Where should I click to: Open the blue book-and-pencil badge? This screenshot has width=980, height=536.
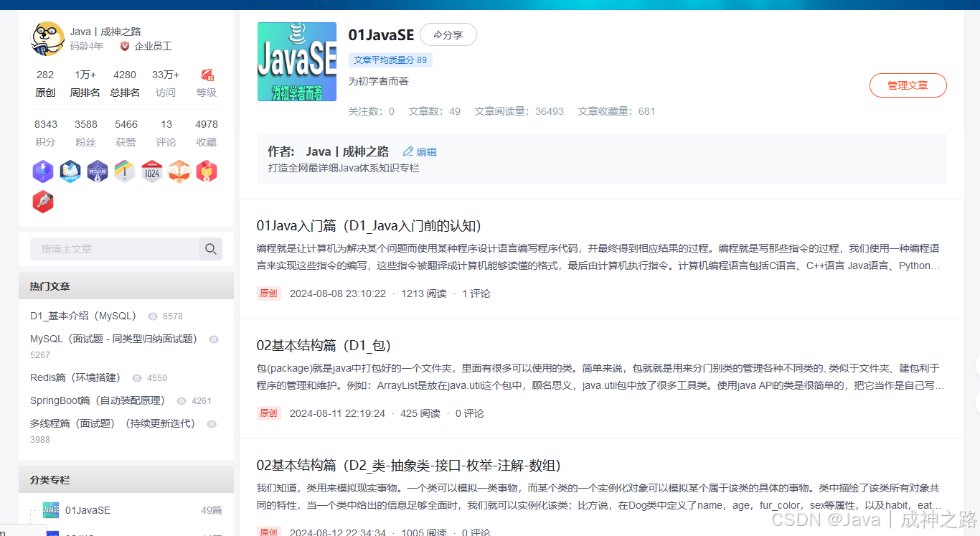point(70,171)
